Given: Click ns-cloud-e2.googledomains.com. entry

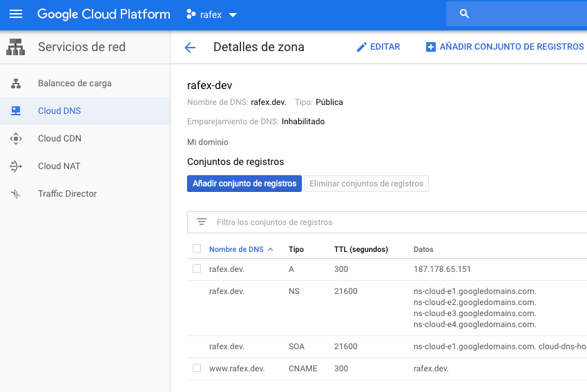Looking at the screenshot, I should click(x=474, y=302).
